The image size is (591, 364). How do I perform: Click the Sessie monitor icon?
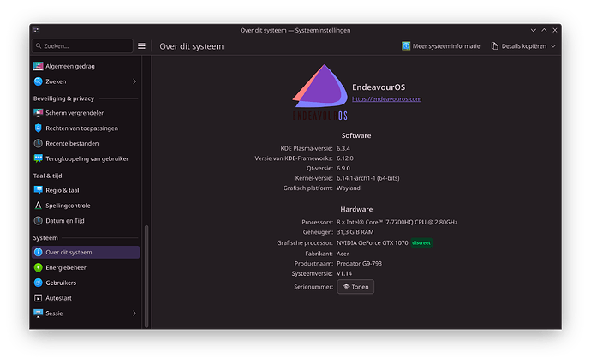(38, 313)
